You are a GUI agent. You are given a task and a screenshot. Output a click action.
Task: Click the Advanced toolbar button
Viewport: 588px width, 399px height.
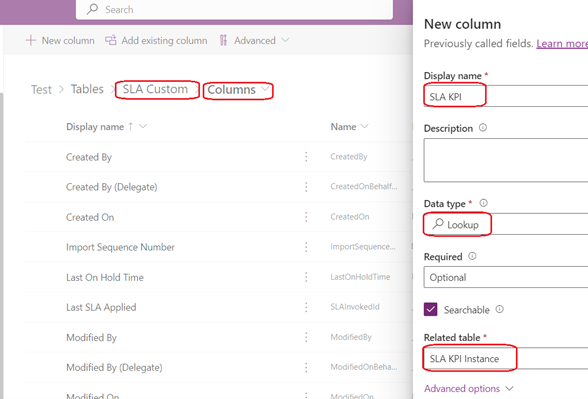[254, 40]
